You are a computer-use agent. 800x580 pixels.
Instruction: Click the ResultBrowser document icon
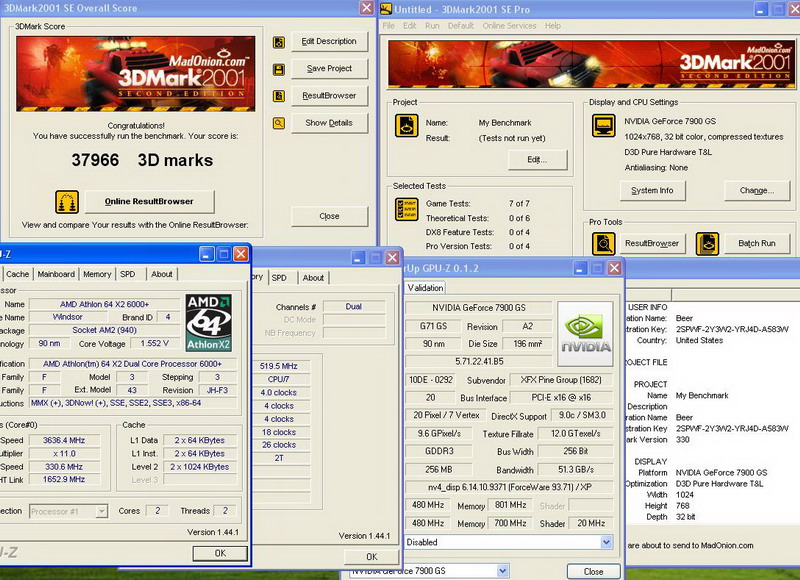[x=279, y=96]
